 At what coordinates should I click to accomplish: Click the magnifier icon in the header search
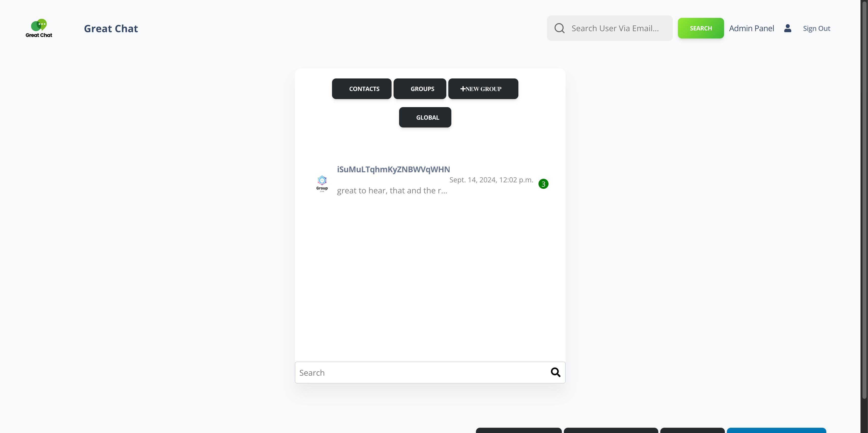(559, 28)
